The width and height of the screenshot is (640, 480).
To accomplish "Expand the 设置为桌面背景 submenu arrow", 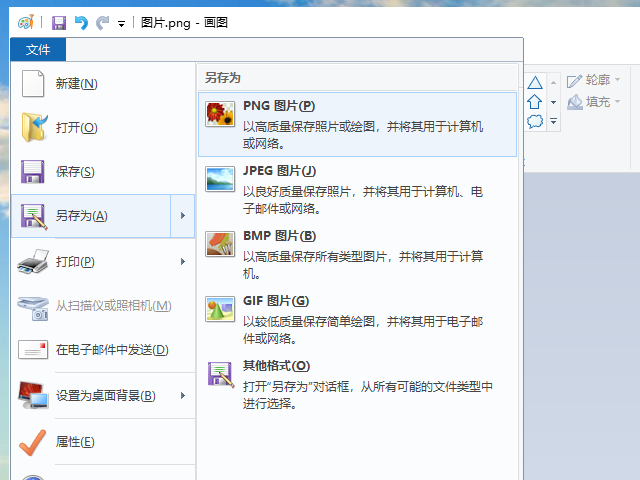I will point(182,395).
